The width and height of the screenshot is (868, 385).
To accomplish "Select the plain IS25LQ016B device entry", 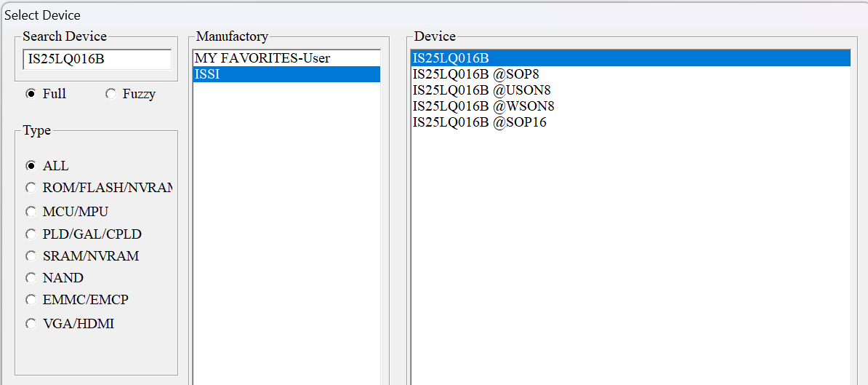I will [x=451, y=58].
